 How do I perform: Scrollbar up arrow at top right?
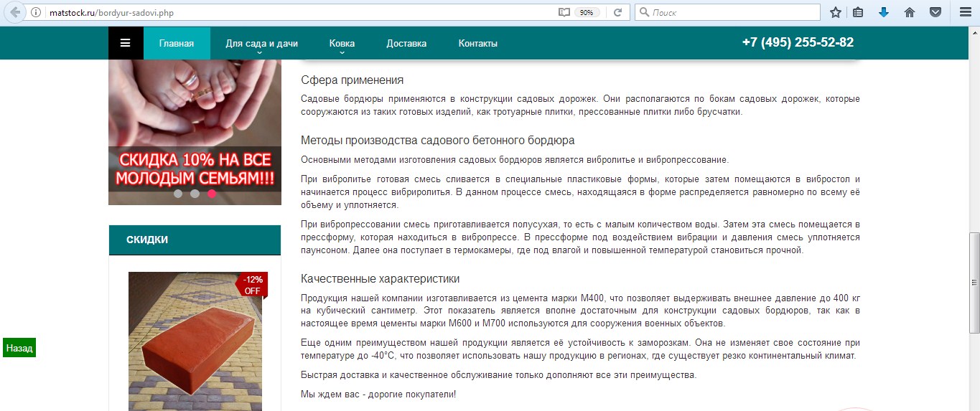(x=974, y=33)
